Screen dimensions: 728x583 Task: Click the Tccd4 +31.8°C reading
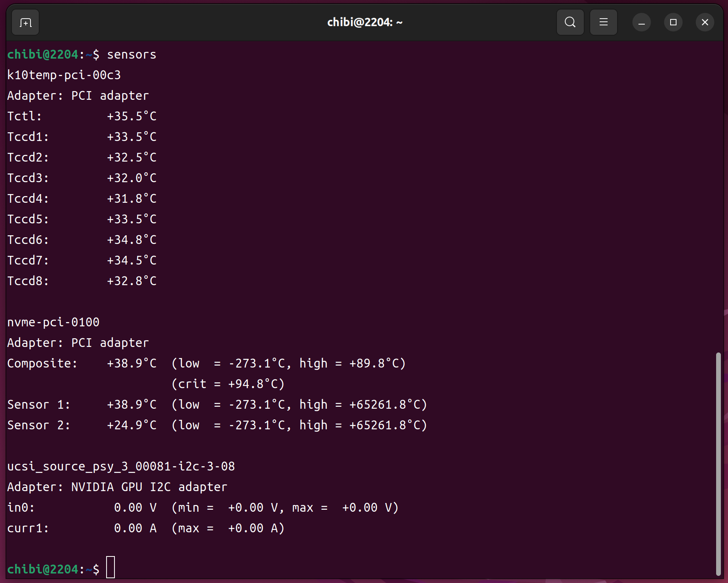click(131, 199)
